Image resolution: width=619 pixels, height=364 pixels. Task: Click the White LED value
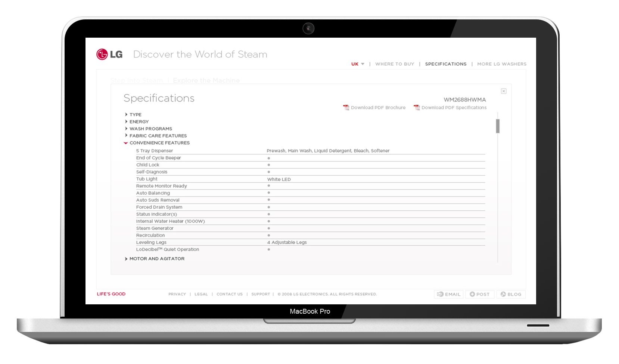click(x=279, y=179)
